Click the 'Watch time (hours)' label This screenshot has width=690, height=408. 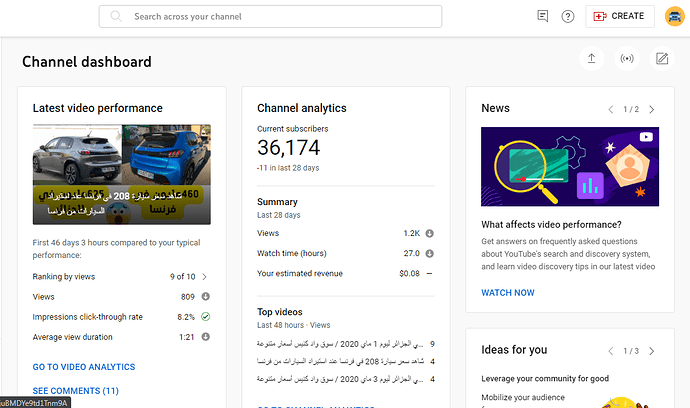click(x=292, y=254)
